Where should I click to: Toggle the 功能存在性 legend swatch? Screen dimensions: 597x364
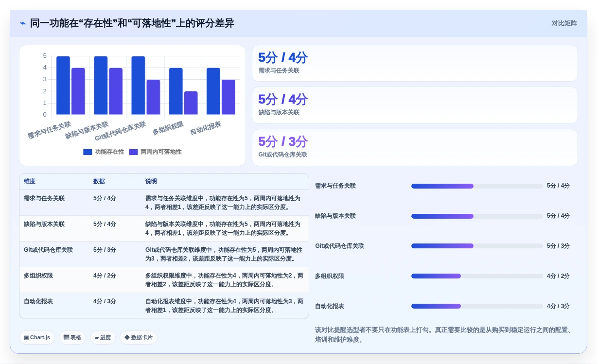tap(88, 152)
